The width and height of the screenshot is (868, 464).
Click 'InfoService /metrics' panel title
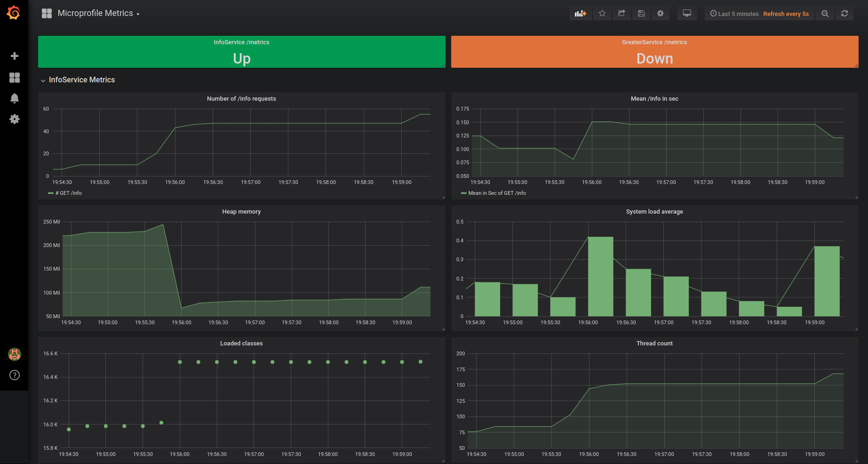pos(241,42)
